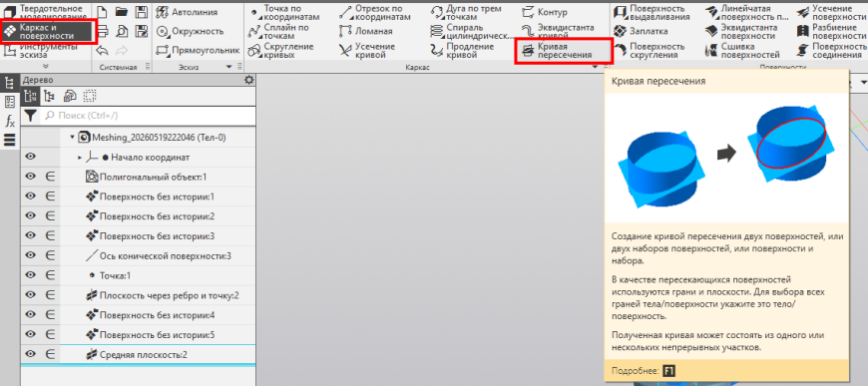Pick the Усечение кривой tool

tap(367, 51)
